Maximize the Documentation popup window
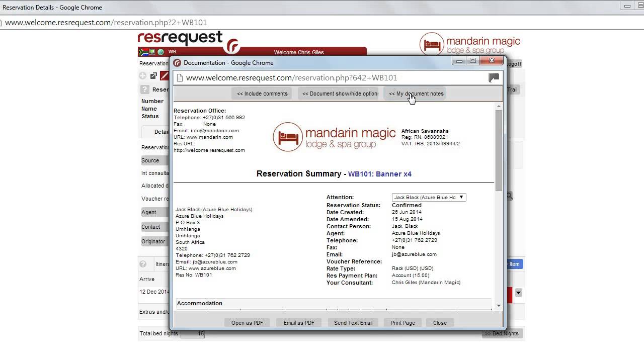644x362 pixels. click(x=472, y=61)
